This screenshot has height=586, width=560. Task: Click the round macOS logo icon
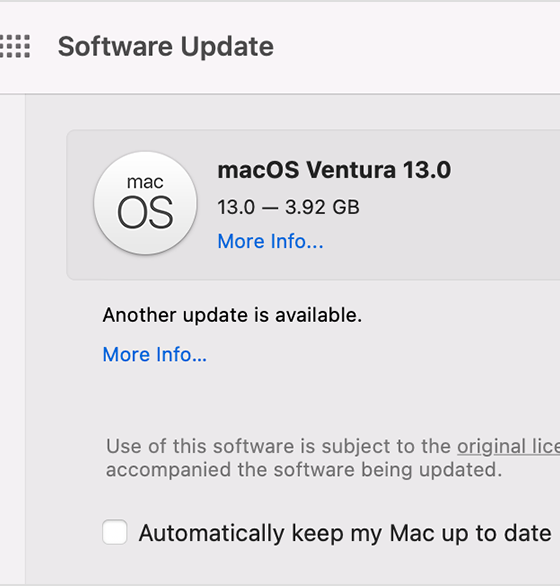tap(145, 203)
